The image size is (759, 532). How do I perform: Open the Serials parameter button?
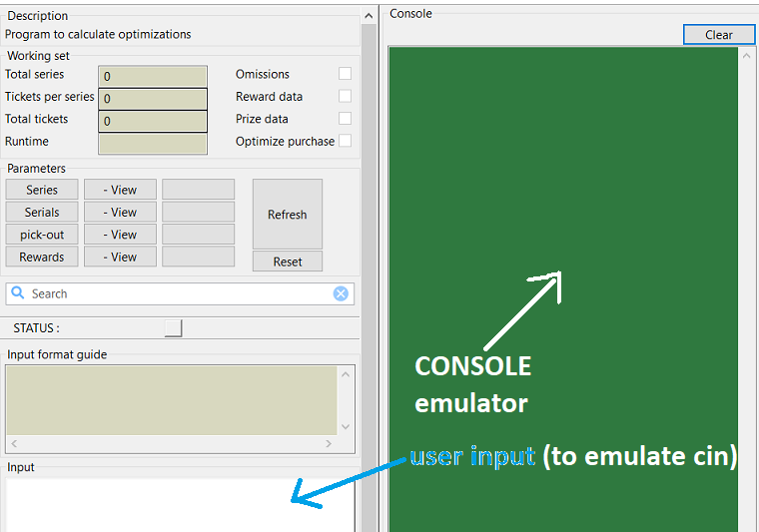[x=42, y=212]
